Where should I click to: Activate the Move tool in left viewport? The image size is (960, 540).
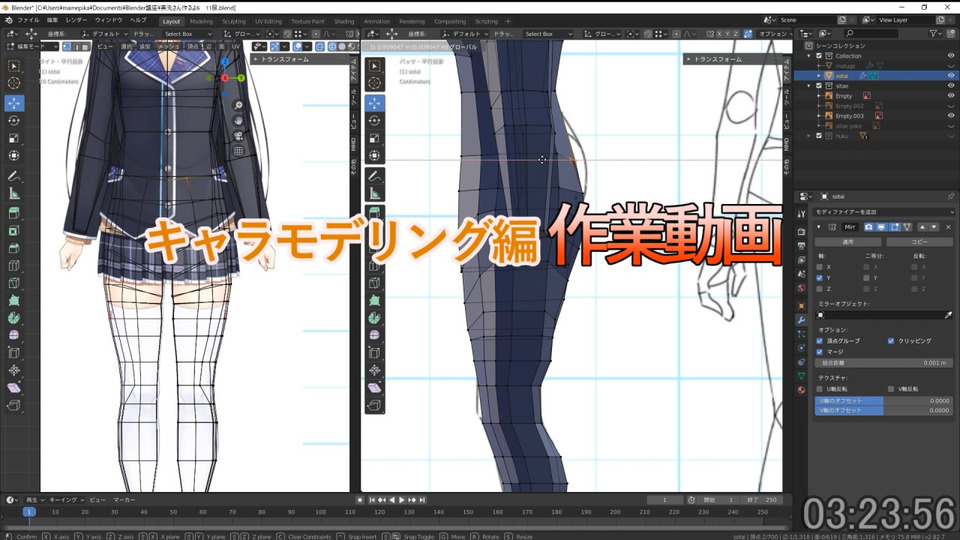(x=14, y=103)
